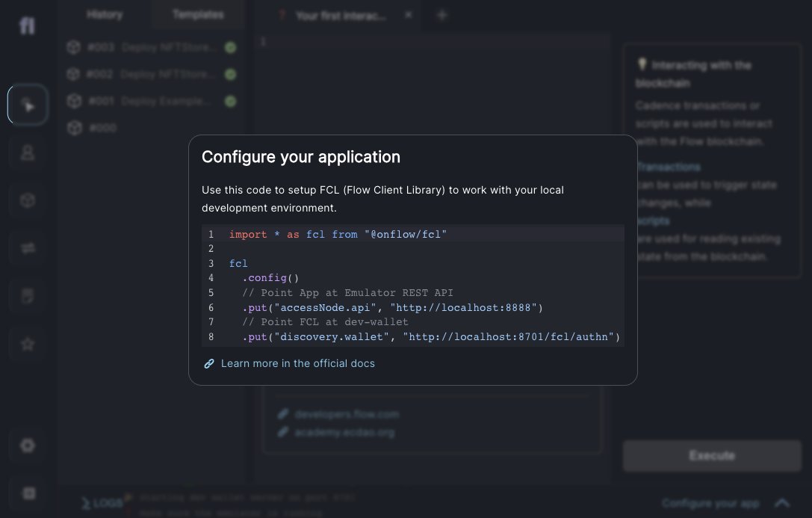Click the LOGS terminal icon
812x518 pixels.
pos(86,503)
